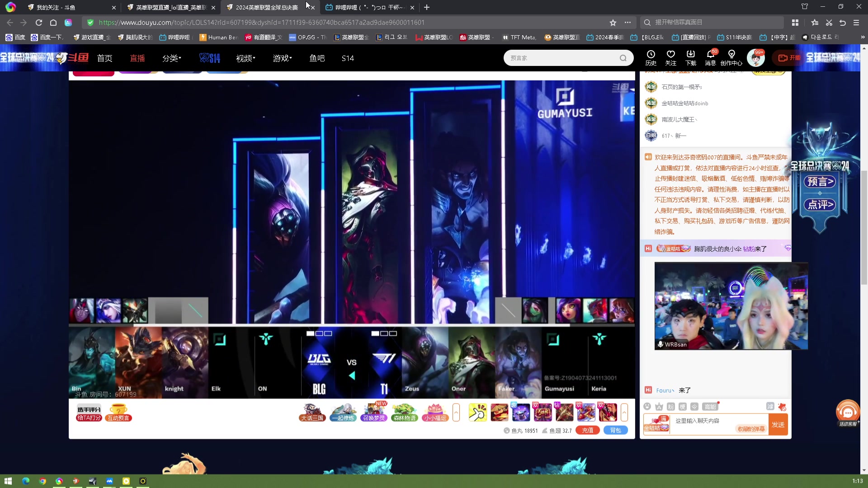This screenshot has width=868, height=488.
Task: Open the 游戏 dropdown menu
Action: (283, 58)
